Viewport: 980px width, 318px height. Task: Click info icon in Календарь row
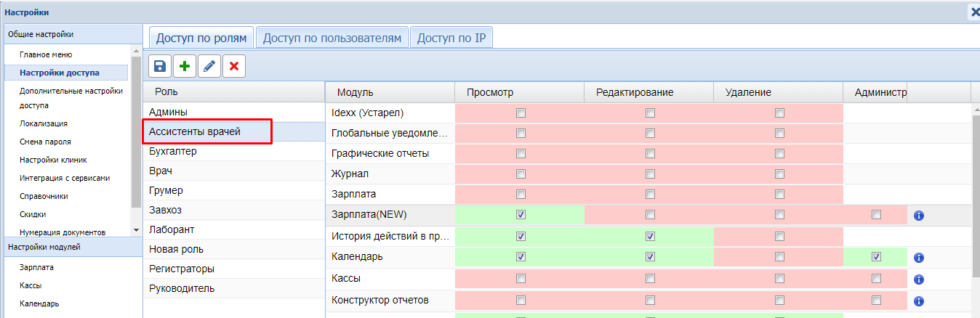918,258
